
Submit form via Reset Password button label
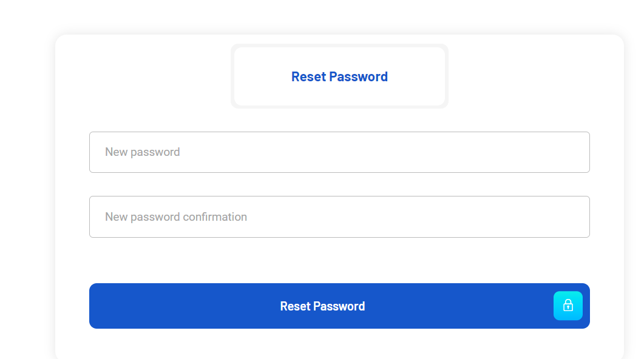[x=322, y=306]
